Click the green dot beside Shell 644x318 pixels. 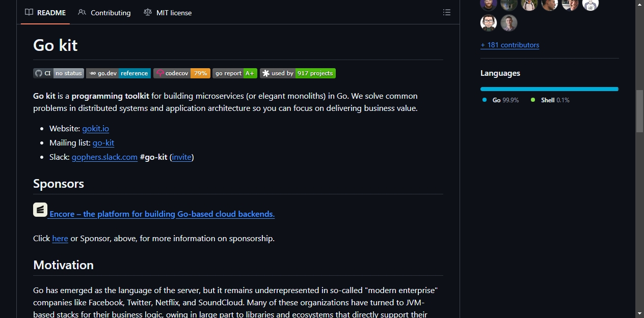[533, 100]
